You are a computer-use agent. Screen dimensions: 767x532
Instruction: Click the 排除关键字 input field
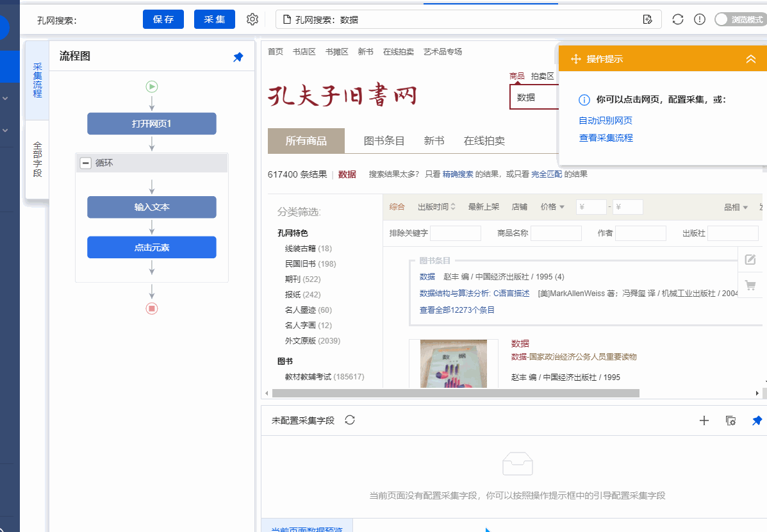(x=456, y=233)
